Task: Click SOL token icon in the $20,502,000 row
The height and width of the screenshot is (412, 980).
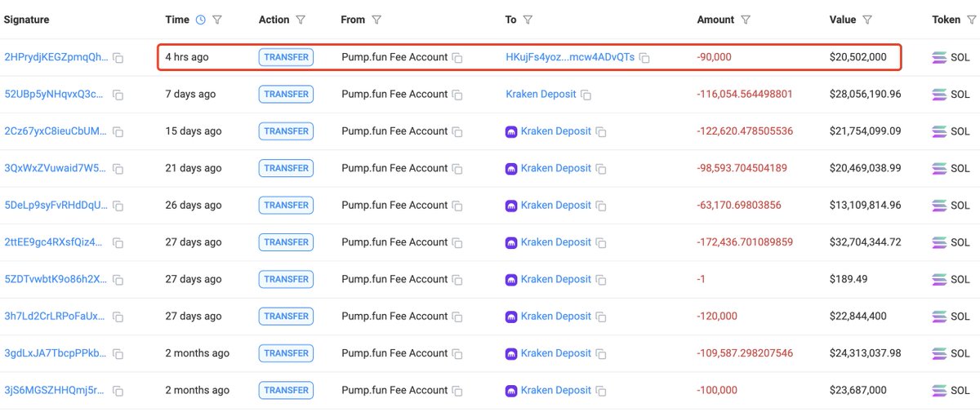Action: click(x=939, y=57)
